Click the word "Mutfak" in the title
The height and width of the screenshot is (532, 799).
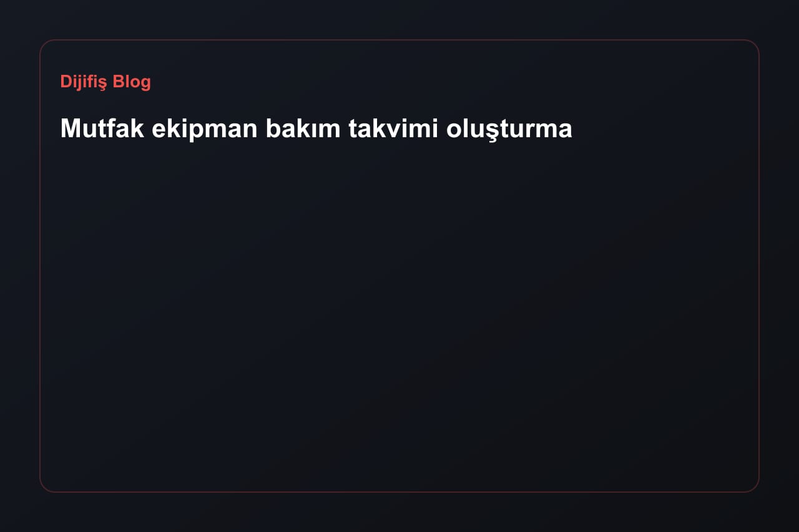(x=102, y=128)
